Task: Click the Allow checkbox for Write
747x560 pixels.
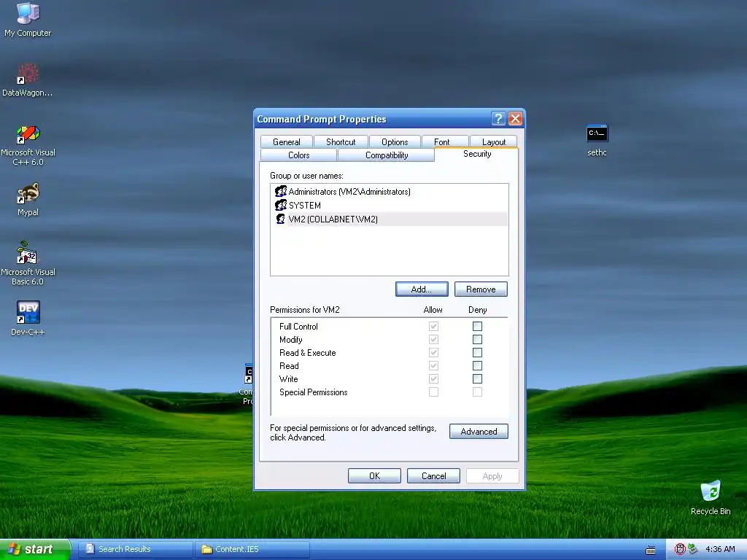Action: pos(433,378)
